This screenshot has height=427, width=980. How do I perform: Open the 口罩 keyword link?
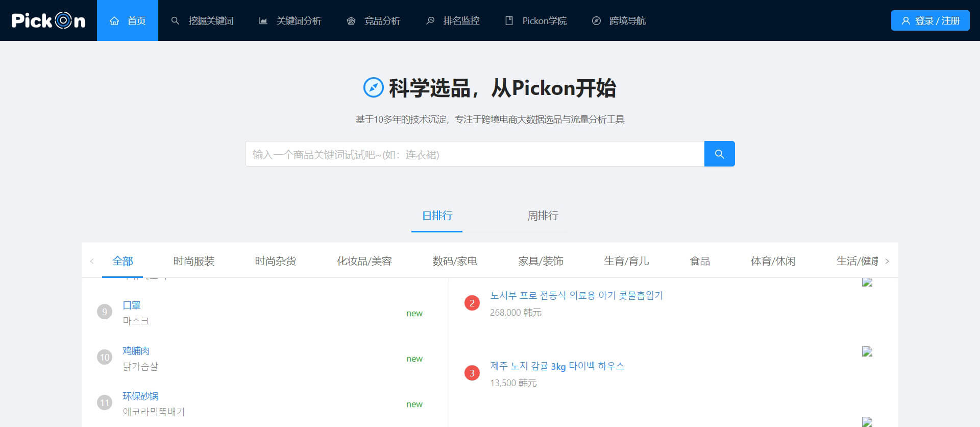pos(132,305)
